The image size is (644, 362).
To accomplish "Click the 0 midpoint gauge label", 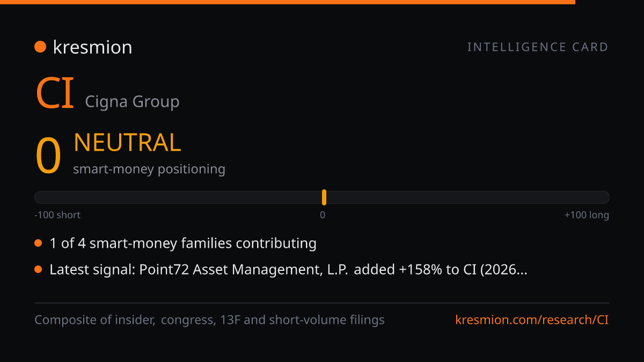I will pos(323,215).
